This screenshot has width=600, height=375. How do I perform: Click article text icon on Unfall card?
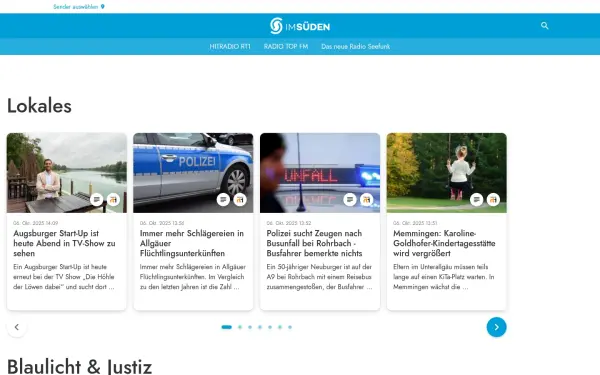tap(350, 199)
